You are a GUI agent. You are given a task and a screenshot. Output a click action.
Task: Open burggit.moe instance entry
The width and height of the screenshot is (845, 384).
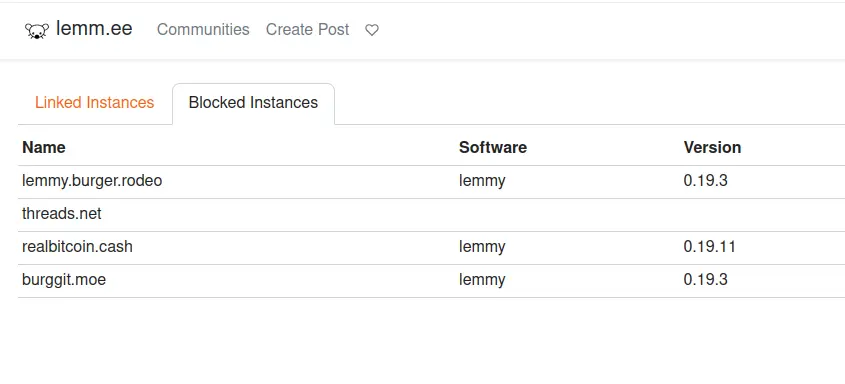click(64, 280)
